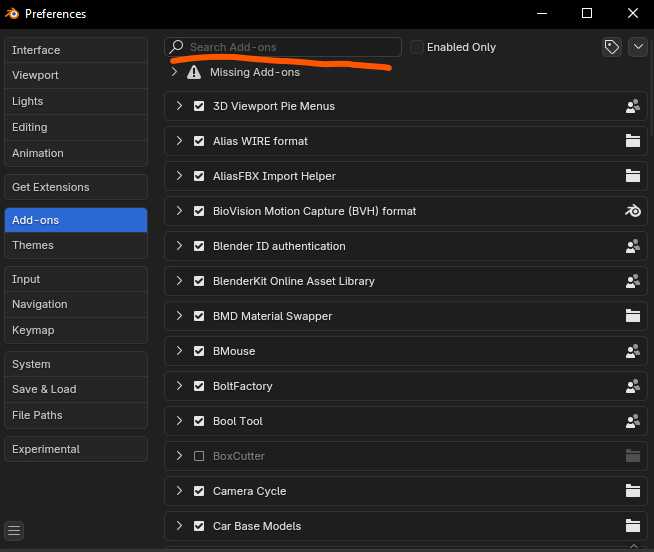Click the folder icon on the Car Base Models row
The height and width of the screenshot is (552, 654).
pos(633,526)
